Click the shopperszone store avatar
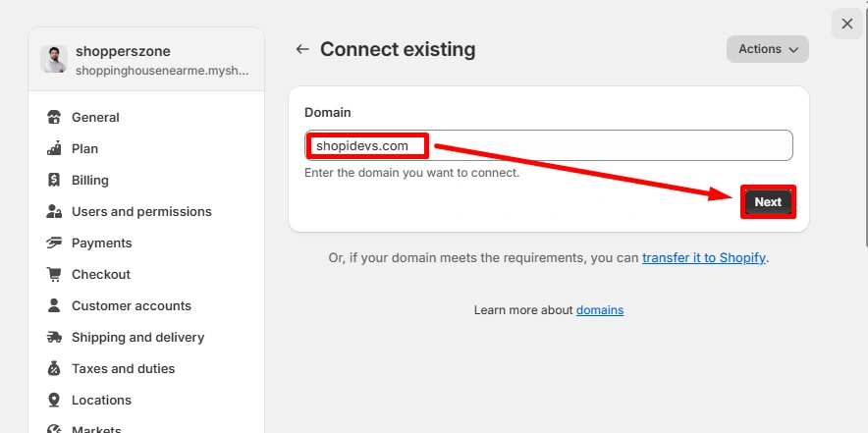This screenshot has height=433, width=868. click(54, 59)
